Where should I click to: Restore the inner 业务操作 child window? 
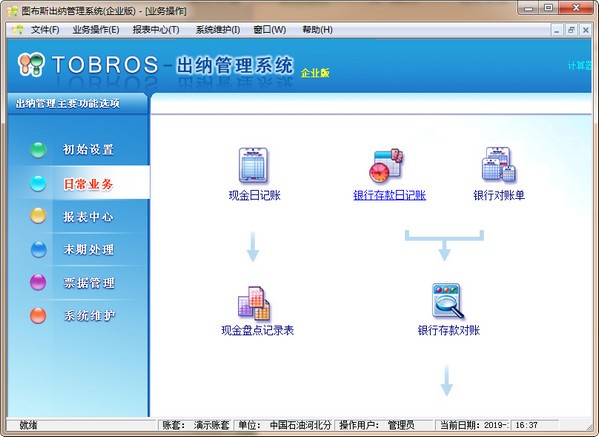coord(571,30)
